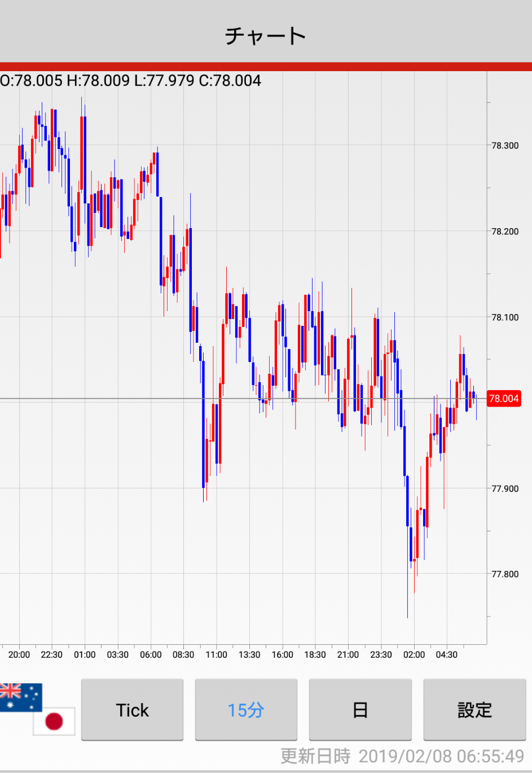Switch to the 日 daily chart
Image resolution: width=532 pixels, height=773 pixels.
[360, 710]
